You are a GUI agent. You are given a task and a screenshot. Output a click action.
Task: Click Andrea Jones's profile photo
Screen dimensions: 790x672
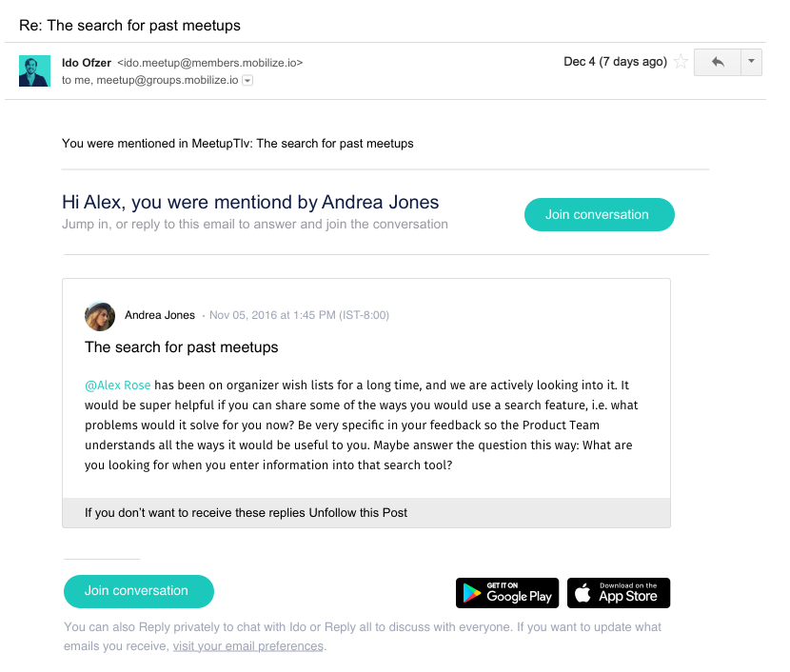(x=100, y=316)
